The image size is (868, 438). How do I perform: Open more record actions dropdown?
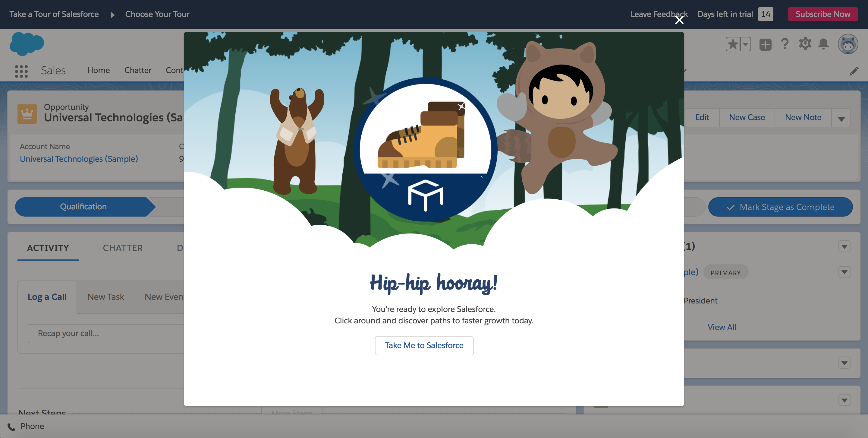(841, 118)
